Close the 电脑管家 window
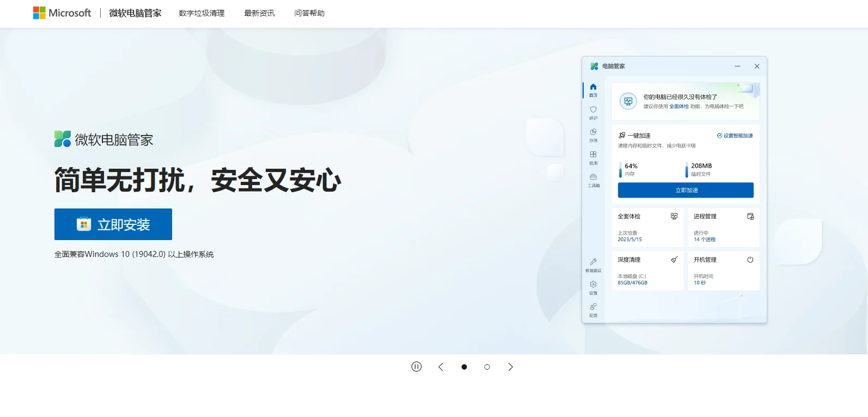Viewport: 868px width, 417px height. pyautogui.click(x=757, y=66)
